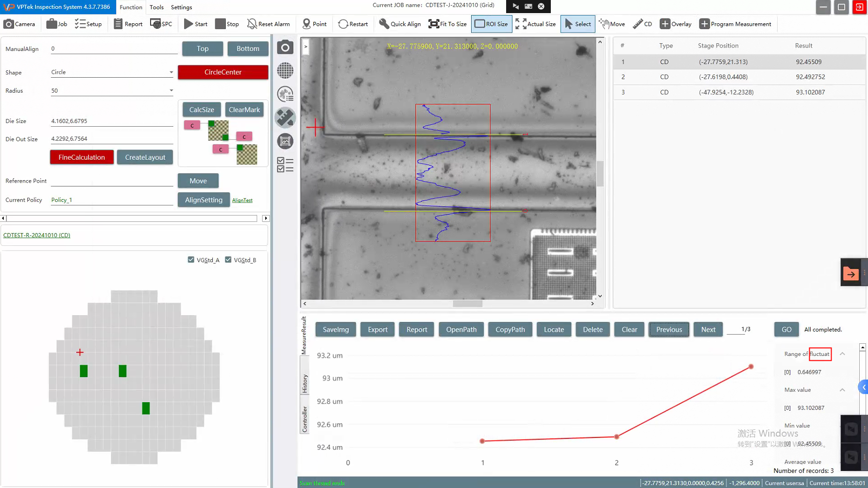868x488 pixels.
Task: Collapse the Range of fluctuat section
Action: pos(842,354)
